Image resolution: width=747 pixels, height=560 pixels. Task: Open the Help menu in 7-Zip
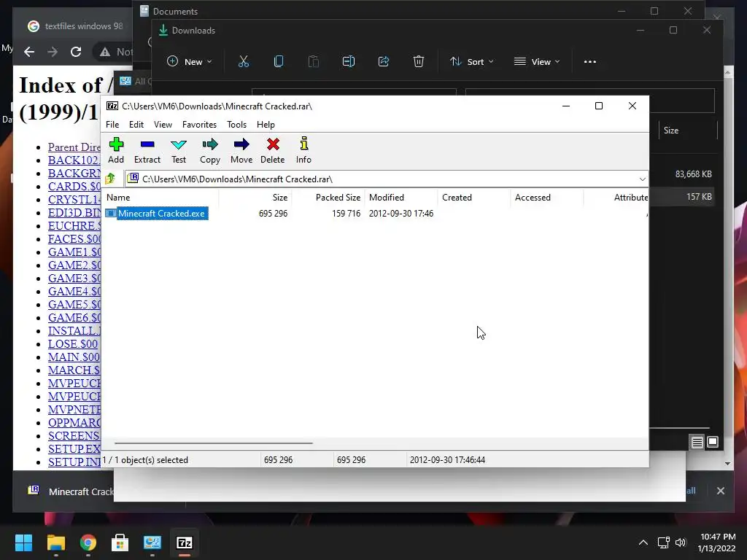click(266, 124)
